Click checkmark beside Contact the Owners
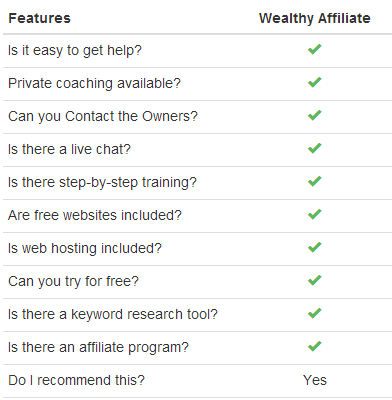392x400 pixels. (x=315, y=115)
